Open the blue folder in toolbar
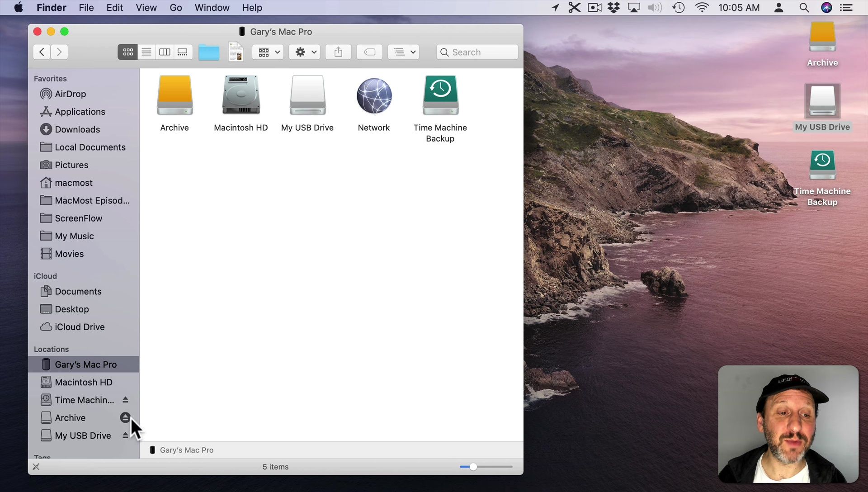Screen dimensions: 868x492 coord(209,52)
